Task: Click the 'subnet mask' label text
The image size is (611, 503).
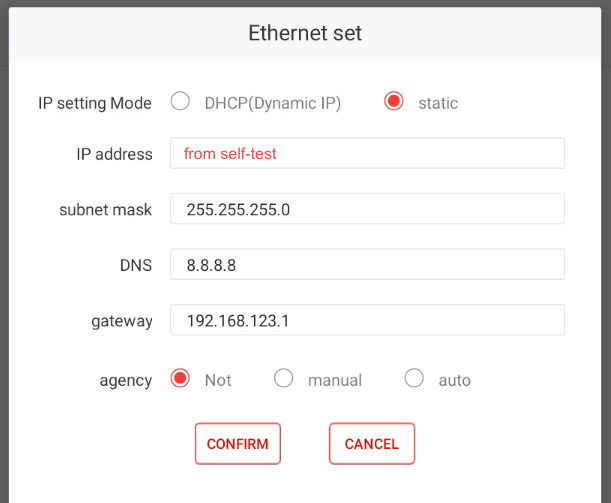Action: click(106, 210)
